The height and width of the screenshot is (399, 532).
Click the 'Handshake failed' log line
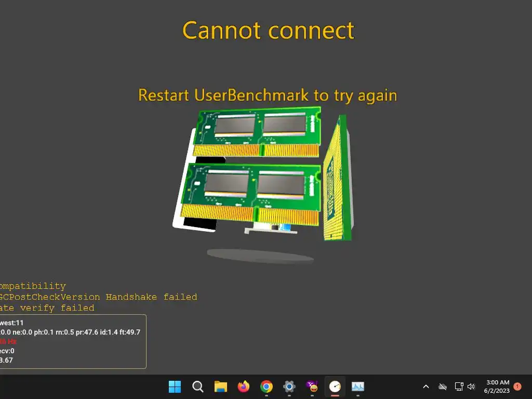coord(98,297)
